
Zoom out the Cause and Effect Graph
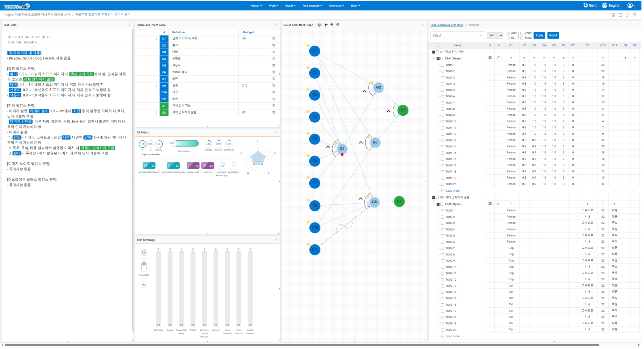338,25
